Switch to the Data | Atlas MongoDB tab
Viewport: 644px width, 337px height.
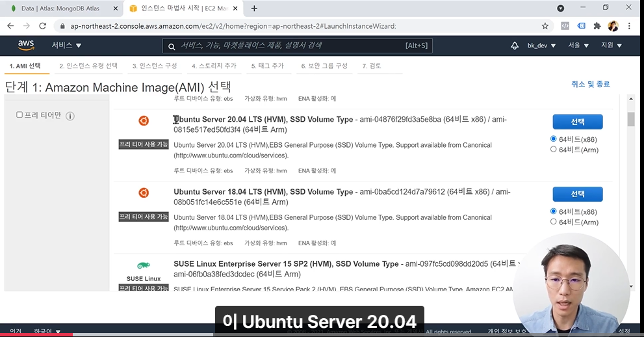pyautogui.click(x=64, y=8)
